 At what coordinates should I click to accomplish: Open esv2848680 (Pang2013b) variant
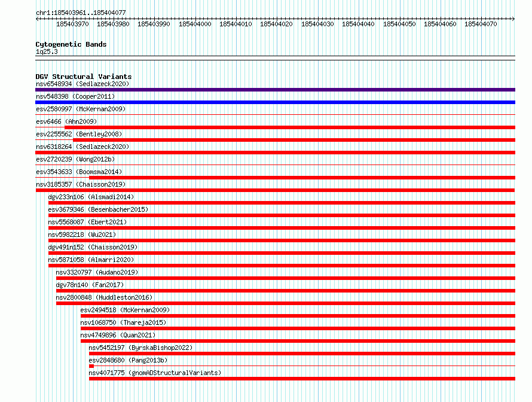(x=128, y=360)
